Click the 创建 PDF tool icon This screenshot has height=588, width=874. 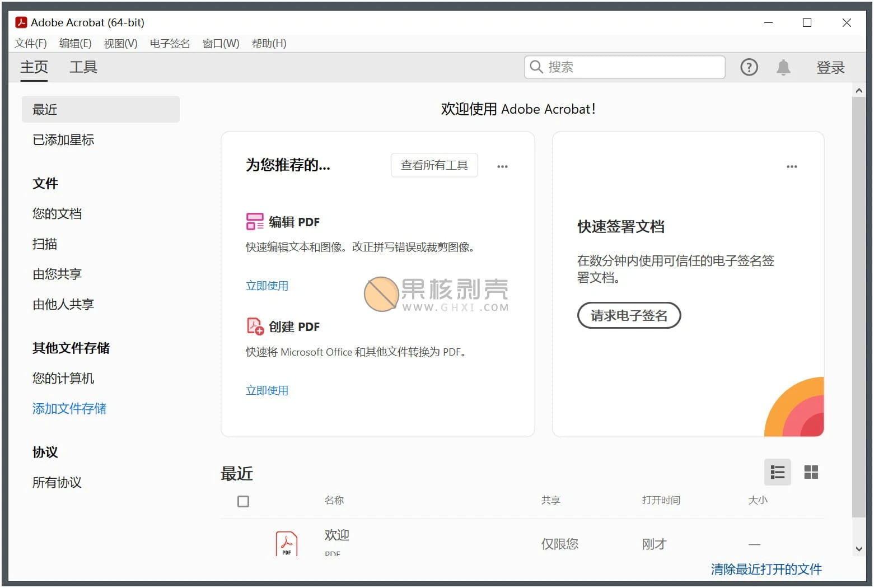(x=255, y=326)
